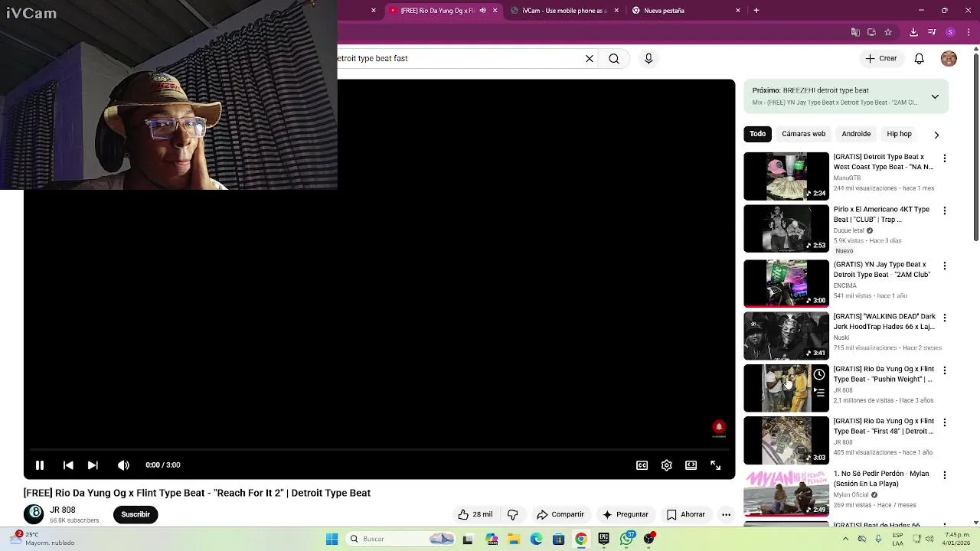Mute the video volume
The width and height of the screenshot is (980, 551).
coord(123,465)
